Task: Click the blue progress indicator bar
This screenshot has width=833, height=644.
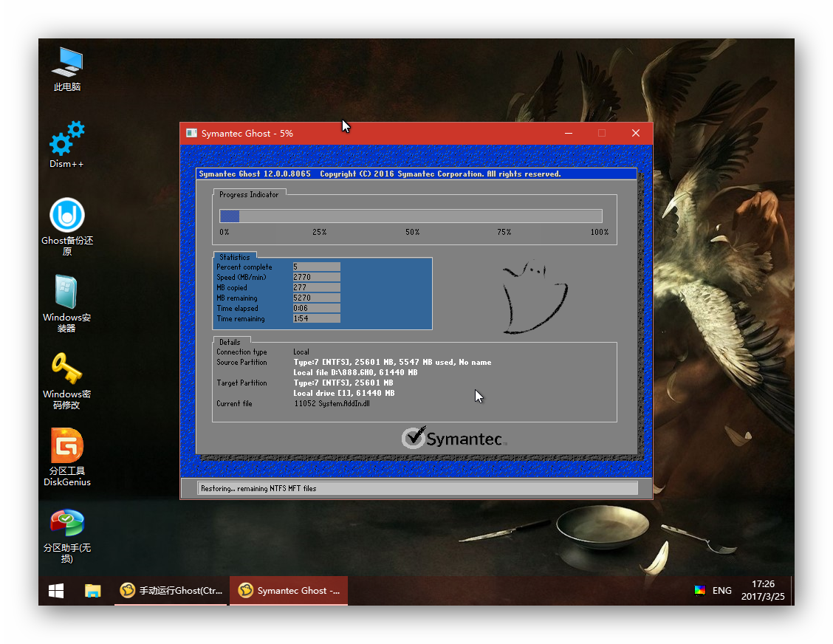Action: tap(230, 216)
